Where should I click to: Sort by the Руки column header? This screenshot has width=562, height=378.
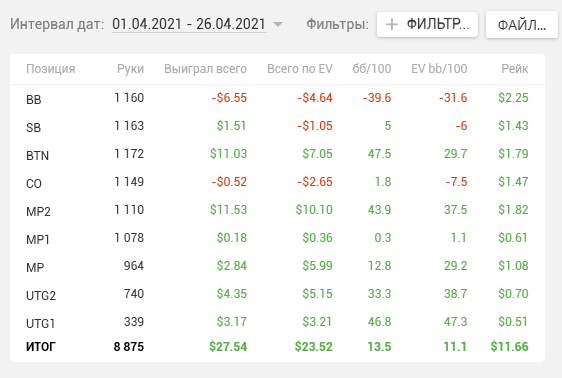tap(130, 69)
